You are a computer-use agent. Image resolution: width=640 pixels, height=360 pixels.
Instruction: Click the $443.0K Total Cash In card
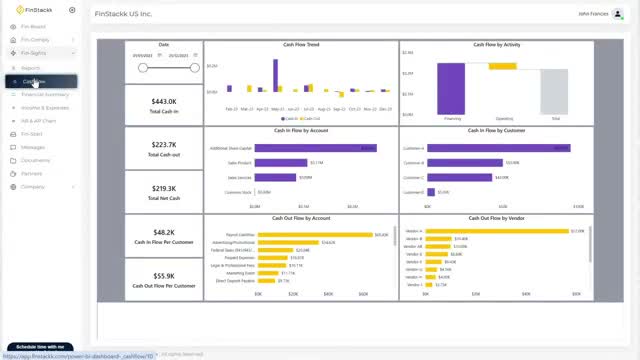[x=164, y=105]
